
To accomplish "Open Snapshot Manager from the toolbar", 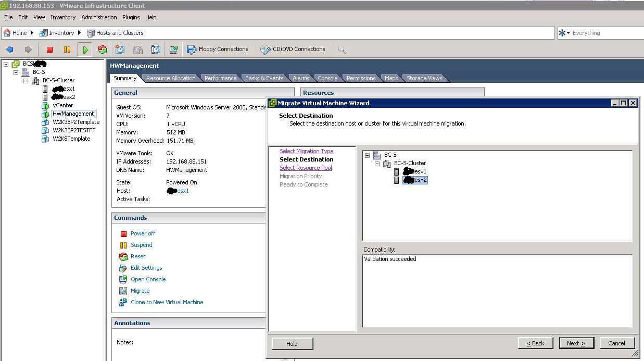I will 156,49.
